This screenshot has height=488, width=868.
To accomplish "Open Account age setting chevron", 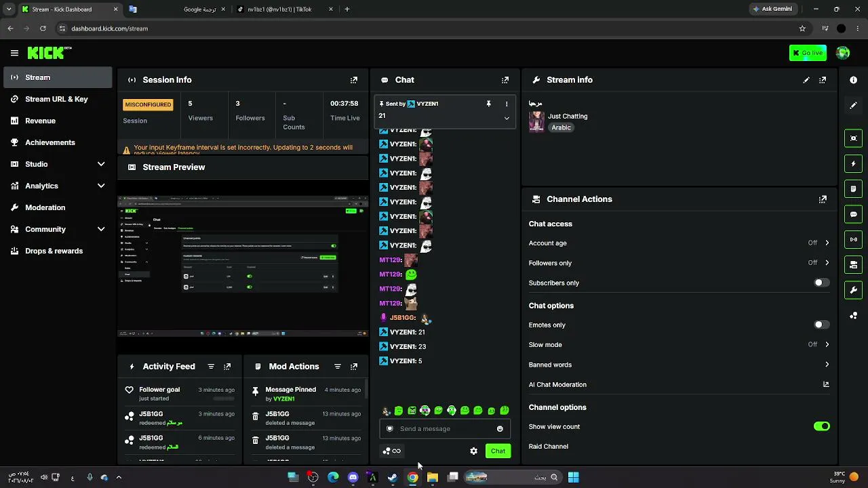I will click(827, 243).
